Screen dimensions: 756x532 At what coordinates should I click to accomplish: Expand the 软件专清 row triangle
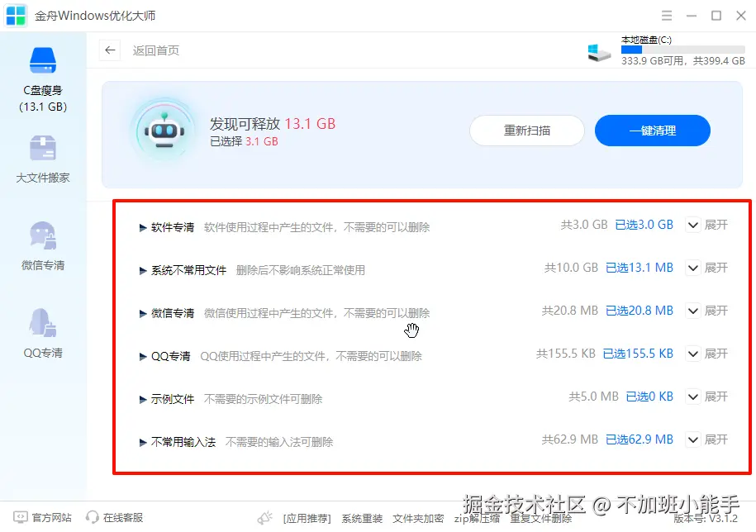143,227
